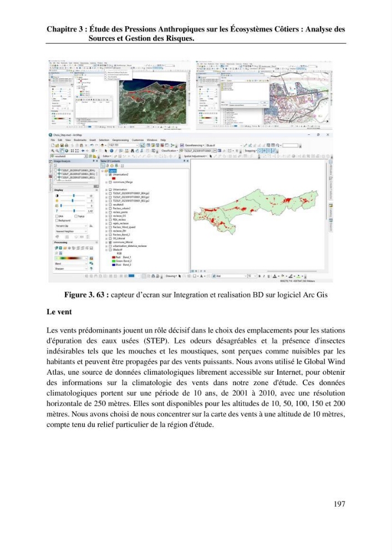Click the Catalog side tab

click(331, 211)
